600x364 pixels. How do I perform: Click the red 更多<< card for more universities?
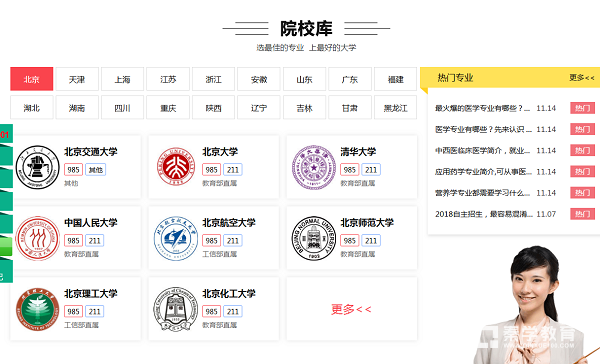point(351,309)
